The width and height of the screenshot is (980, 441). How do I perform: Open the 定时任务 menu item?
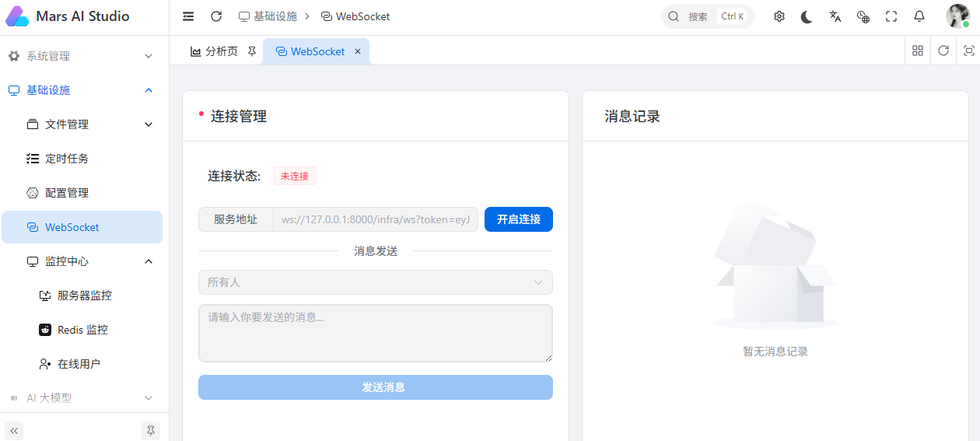click(x=82, y=159)
